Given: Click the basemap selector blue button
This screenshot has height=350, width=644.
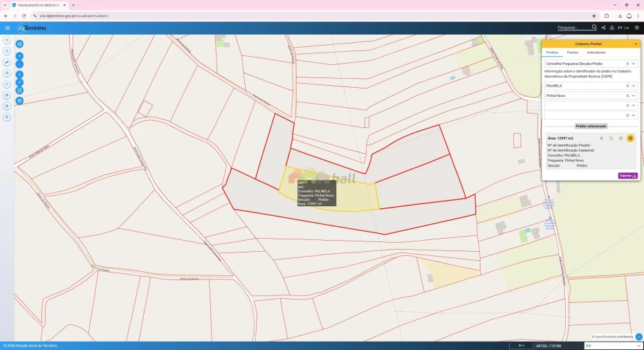Looking at the screenshot, I should coord(19,44).
